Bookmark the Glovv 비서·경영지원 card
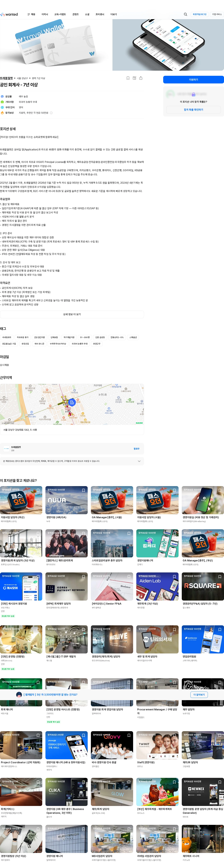224x868 pixels. coord(129,735)
